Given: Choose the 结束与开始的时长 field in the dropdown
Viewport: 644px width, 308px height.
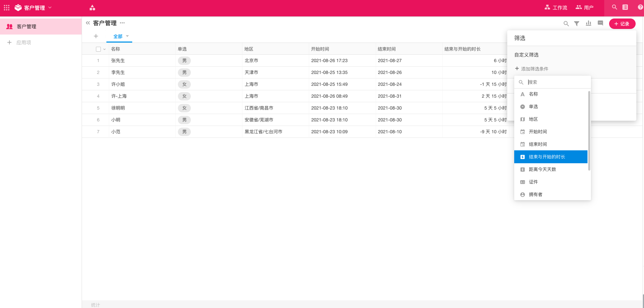Looking at the screenshot, I should click(x=551, y=157).
